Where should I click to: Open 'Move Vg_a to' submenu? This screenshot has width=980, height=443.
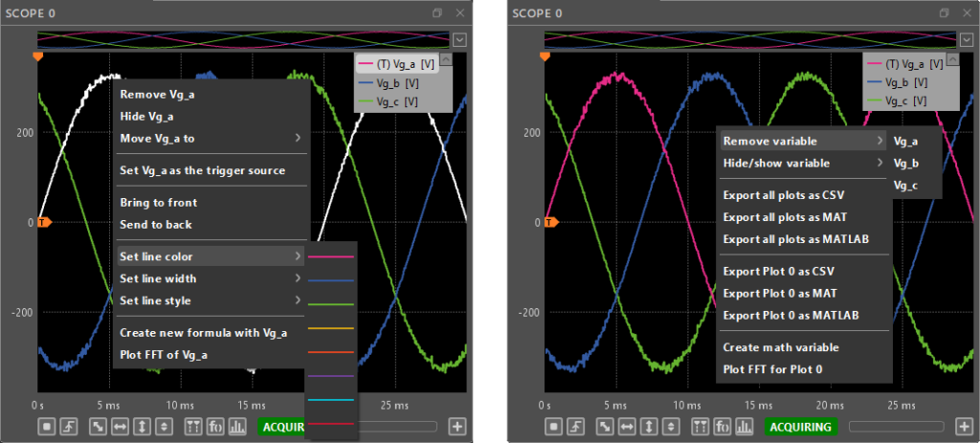[x=212, y=138]
